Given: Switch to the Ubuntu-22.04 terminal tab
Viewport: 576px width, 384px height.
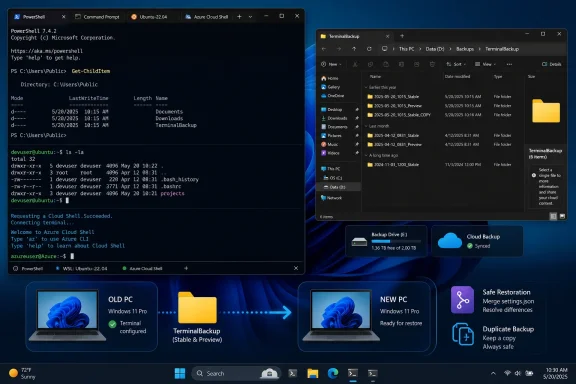Looking at the screenshot, I should tap(150, 17).
